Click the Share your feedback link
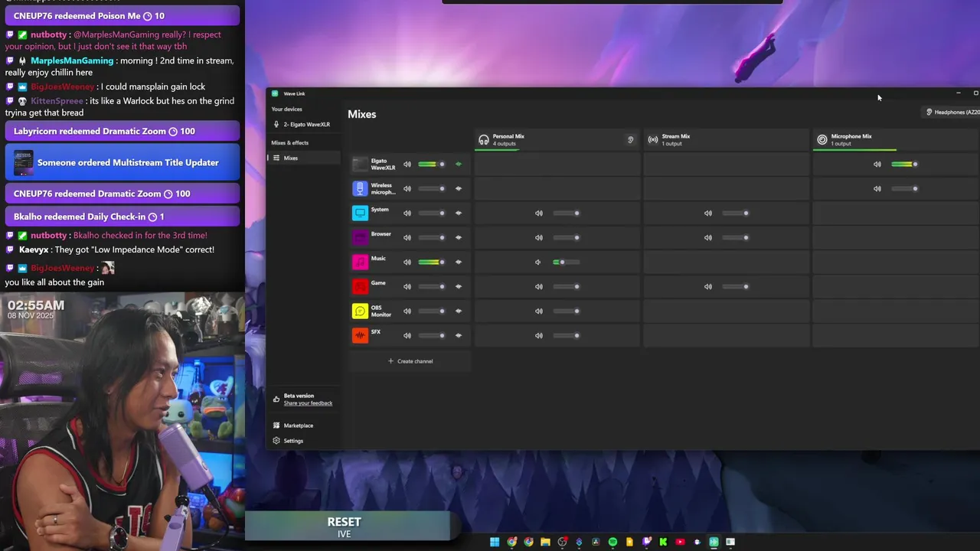 308,403
